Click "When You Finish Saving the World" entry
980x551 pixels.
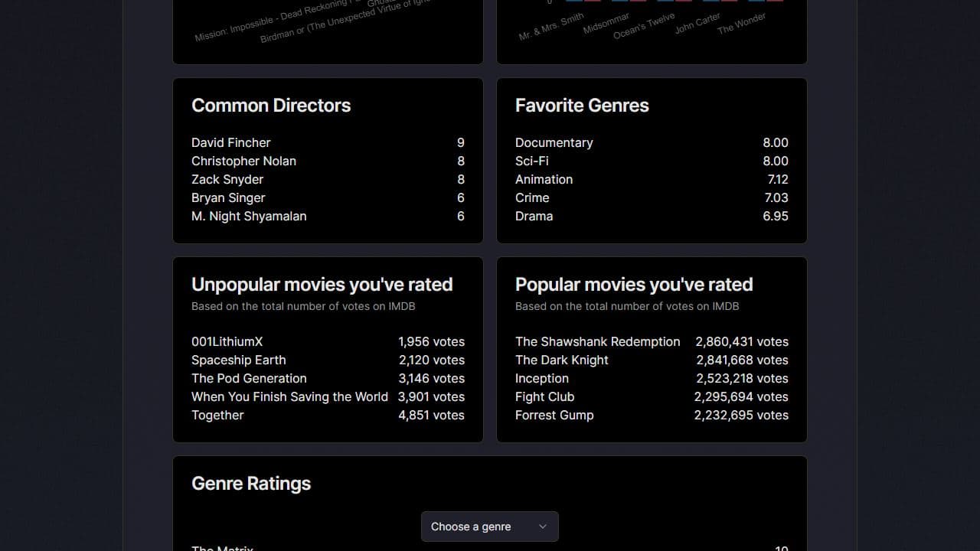pos(289,396)
